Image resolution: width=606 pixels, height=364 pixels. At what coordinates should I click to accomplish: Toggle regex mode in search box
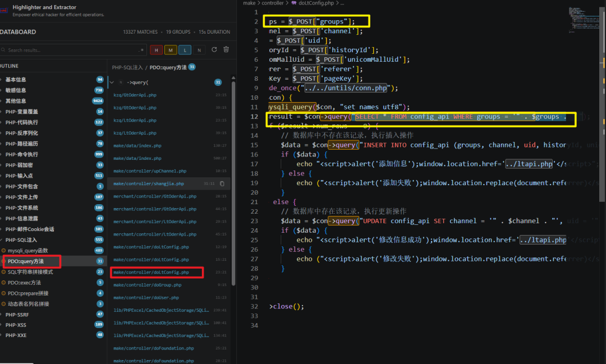click(x=141, y=50)
